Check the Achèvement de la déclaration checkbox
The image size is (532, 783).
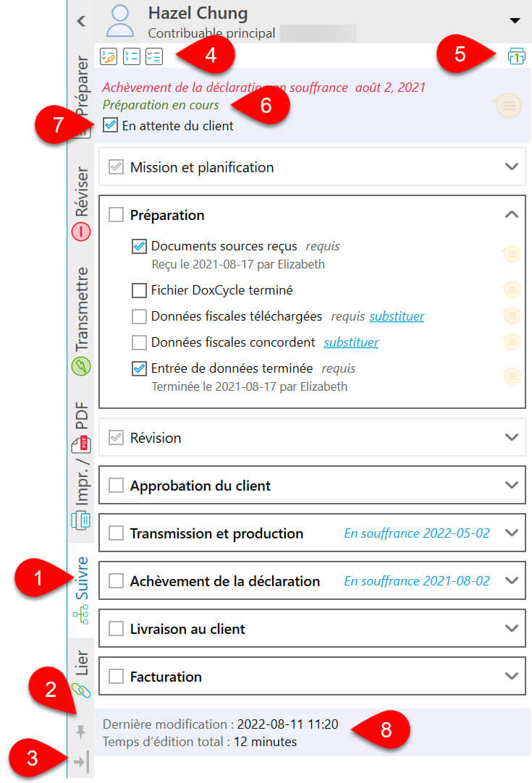tap(116, 581)
